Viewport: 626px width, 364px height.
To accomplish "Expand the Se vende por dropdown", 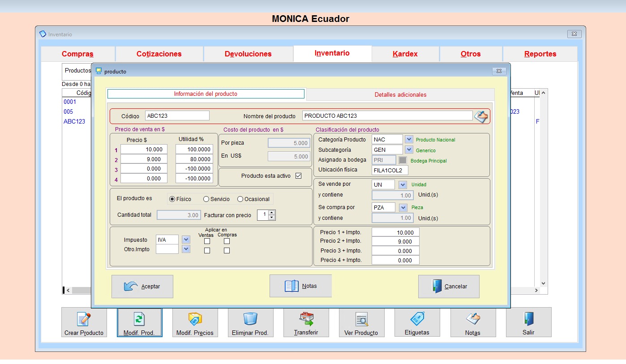I will [x=402, y=184].
